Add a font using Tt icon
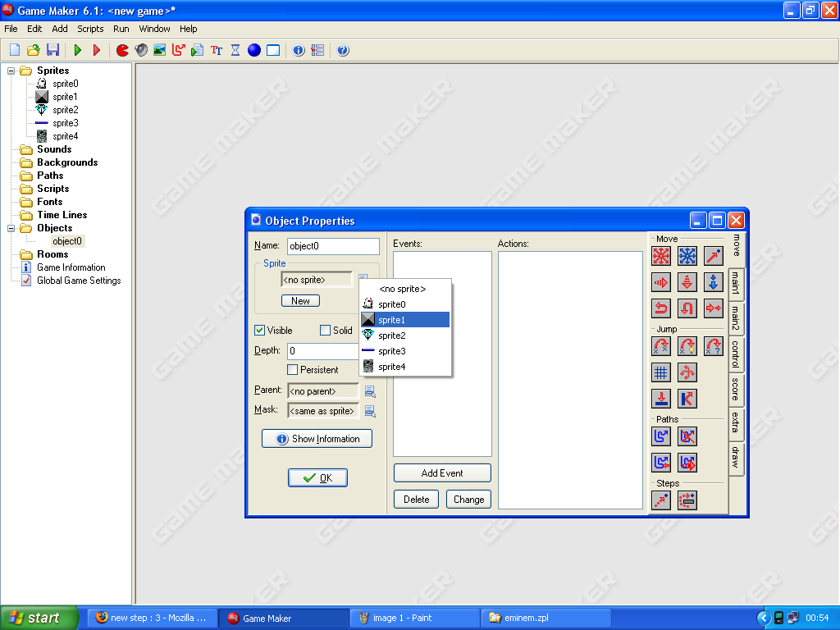The width and height of the screenshot is (840, 630). (217, 50)
